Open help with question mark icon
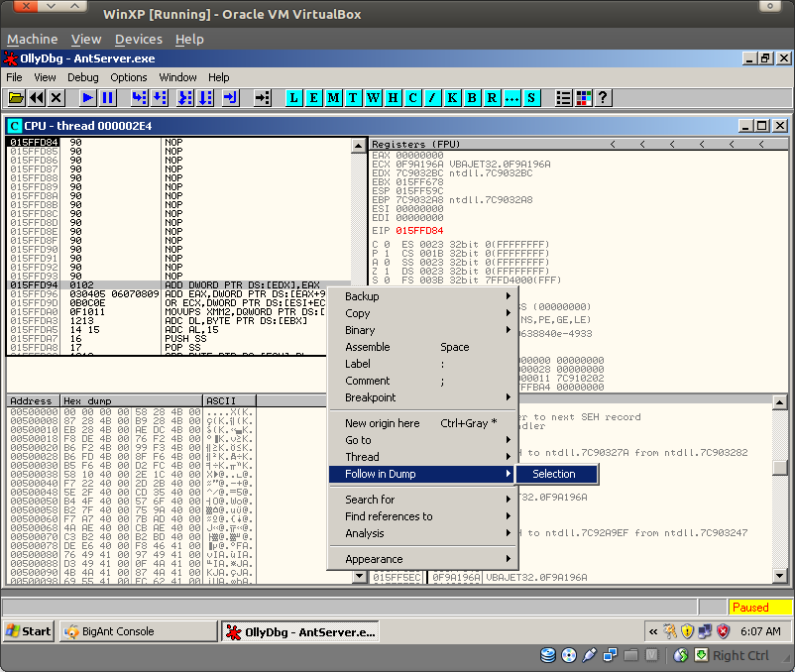The image size is (795, 672). 603,97
